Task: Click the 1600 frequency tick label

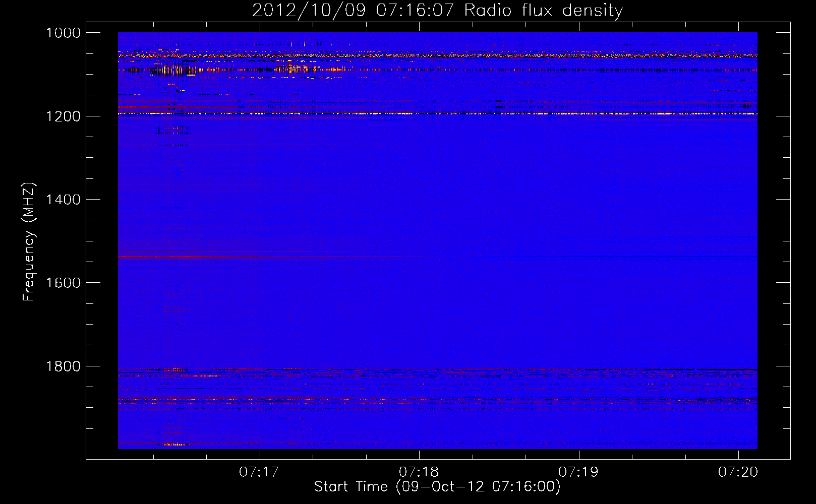Action: [x=63, y=283]
